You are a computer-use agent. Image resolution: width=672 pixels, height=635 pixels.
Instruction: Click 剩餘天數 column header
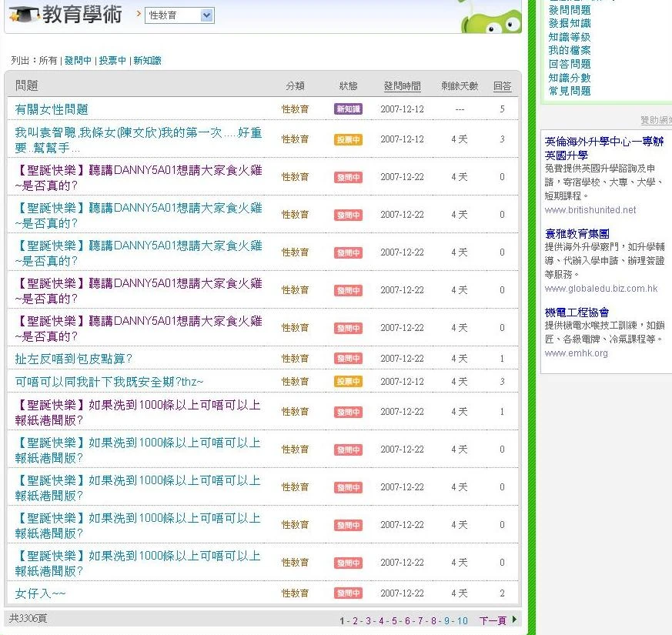[460, 85]
